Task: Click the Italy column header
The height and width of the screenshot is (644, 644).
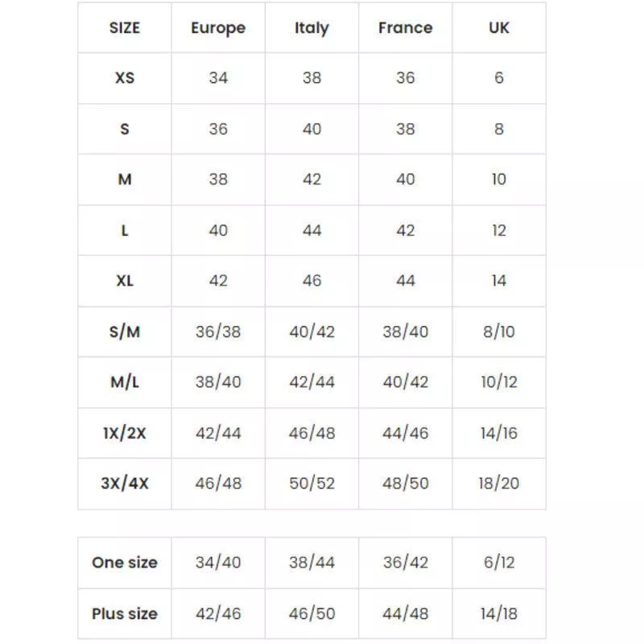Action: coord(312,28)
